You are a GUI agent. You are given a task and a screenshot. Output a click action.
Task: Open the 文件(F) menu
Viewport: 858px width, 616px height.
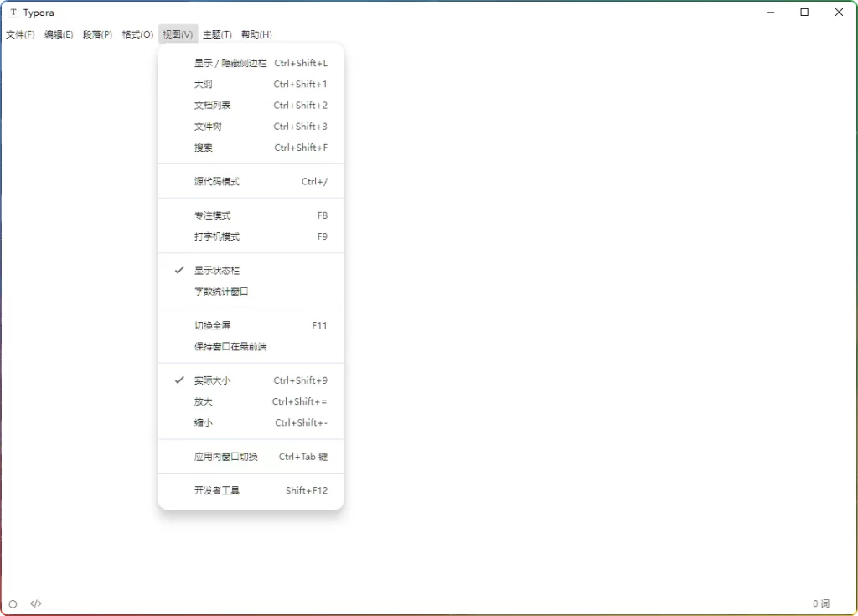click(x=19, y=34)
